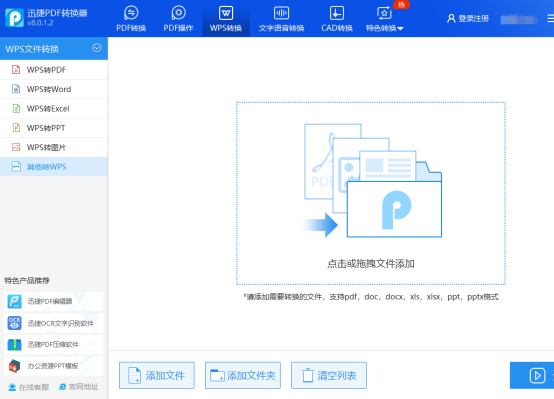Image resolution: width=554 pixels, height=399 pixels.
Task: Click the 办公资源PPT模板 product icon
Action: click(x=14, y=366)
